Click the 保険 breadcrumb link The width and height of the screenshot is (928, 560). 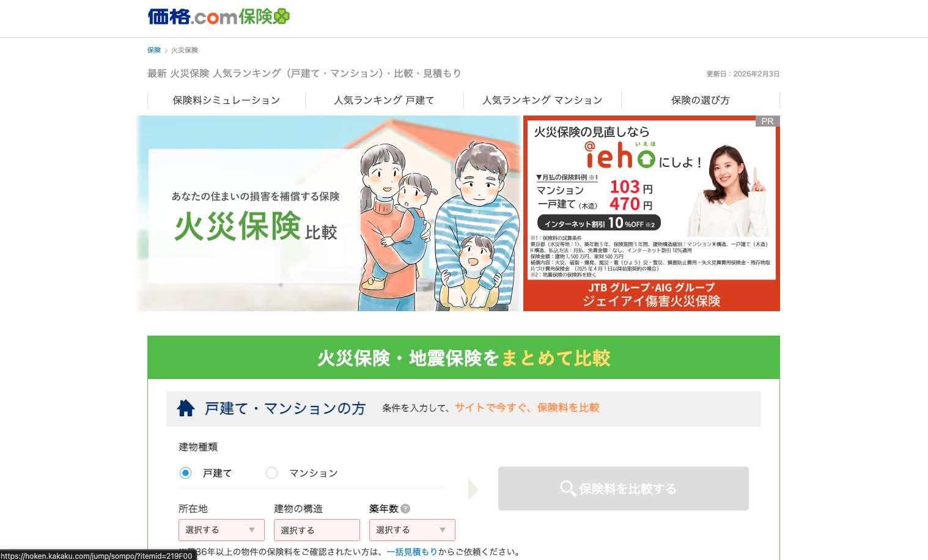154,50
